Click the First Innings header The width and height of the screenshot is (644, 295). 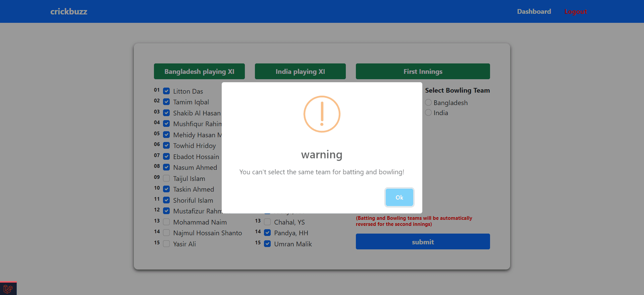pos(423,71)
